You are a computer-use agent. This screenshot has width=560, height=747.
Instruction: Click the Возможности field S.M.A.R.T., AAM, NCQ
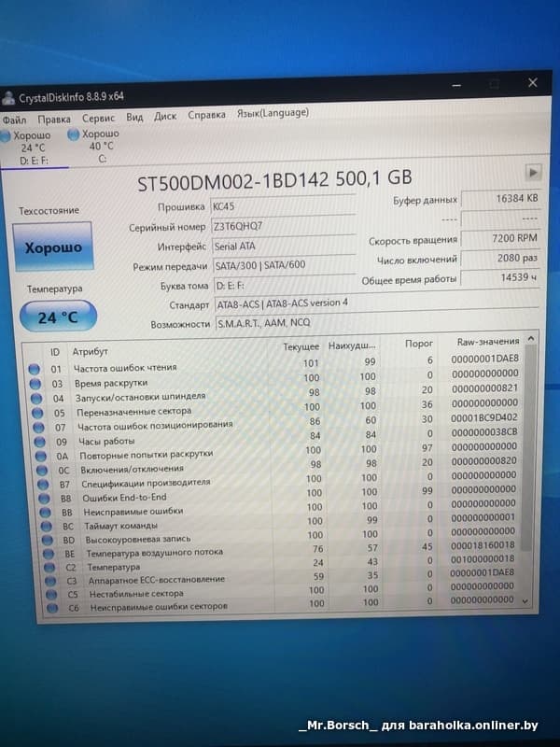(377, 322)
